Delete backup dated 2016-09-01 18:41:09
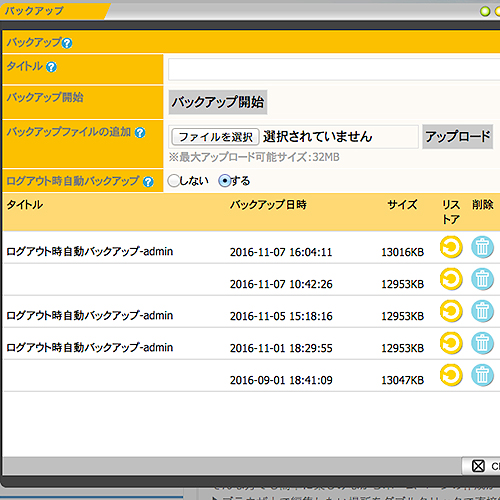 (x=482, y=375)
